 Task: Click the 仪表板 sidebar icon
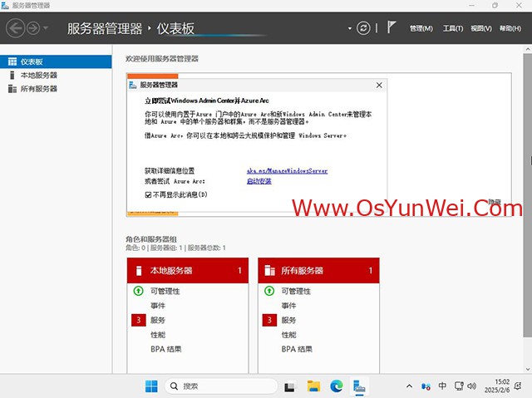point(12,61)
